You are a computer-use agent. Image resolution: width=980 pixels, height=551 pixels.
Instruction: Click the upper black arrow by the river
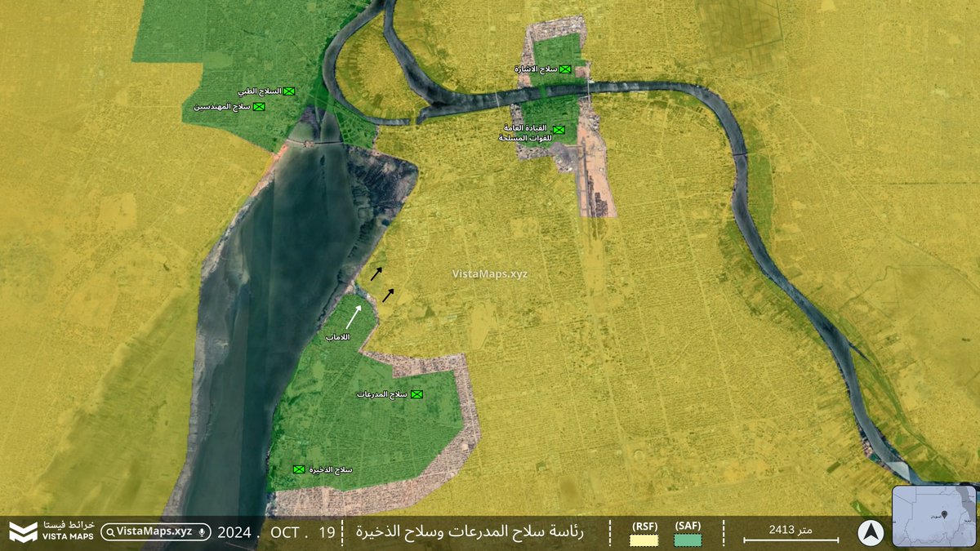376,273
